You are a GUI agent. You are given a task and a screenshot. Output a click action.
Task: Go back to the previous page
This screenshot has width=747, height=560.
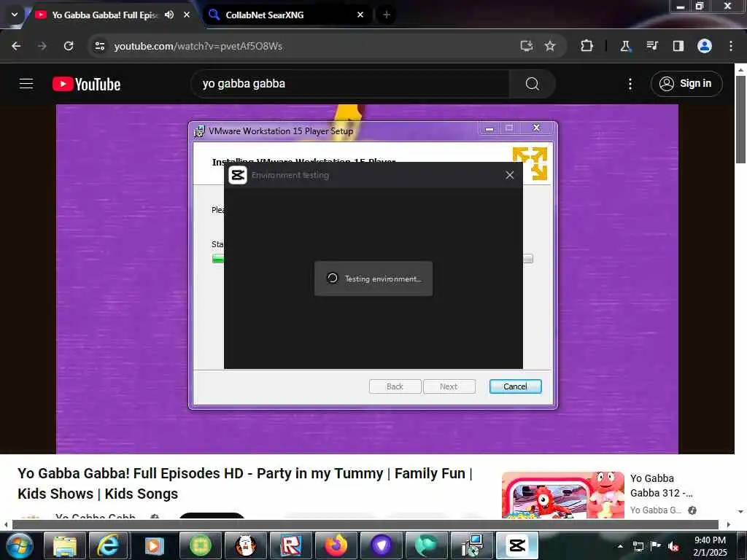click(16, 46)
